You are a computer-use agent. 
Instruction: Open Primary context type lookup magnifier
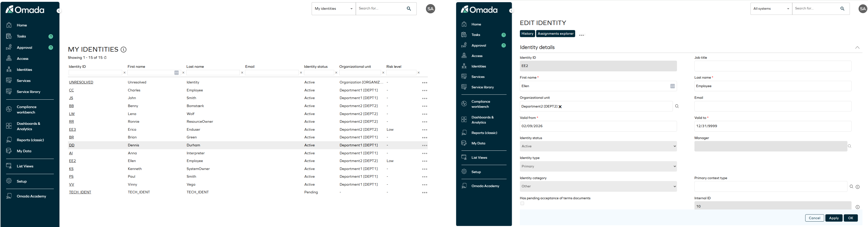click(851, 186)
